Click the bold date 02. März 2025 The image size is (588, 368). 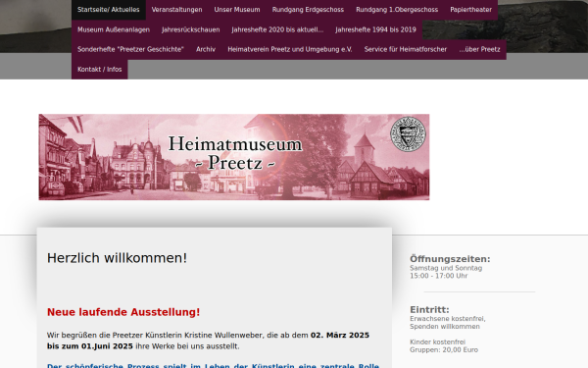(x=340, y=336)
